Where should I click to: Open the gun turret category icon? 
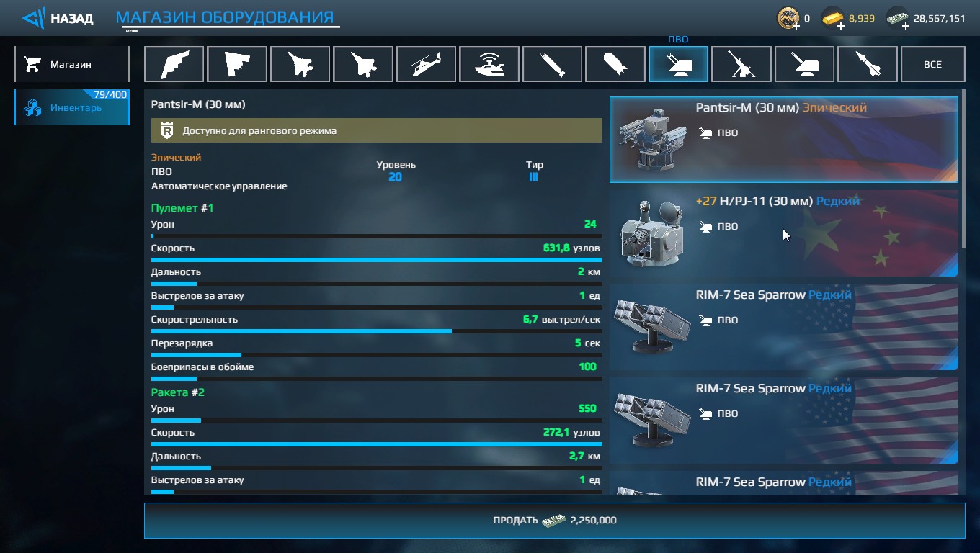(804, 64)
